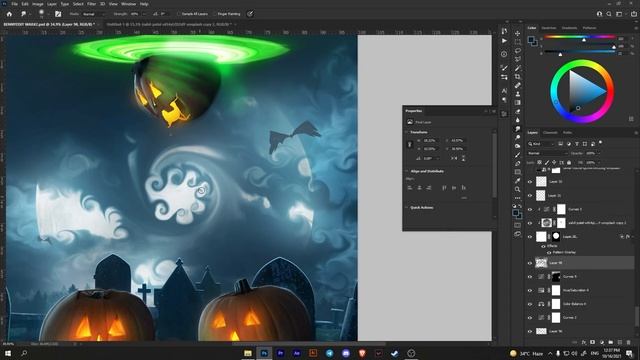Open the Kind layer filter dropdown
This screenshot has height=360, width=640.
[x=541, y=144]
